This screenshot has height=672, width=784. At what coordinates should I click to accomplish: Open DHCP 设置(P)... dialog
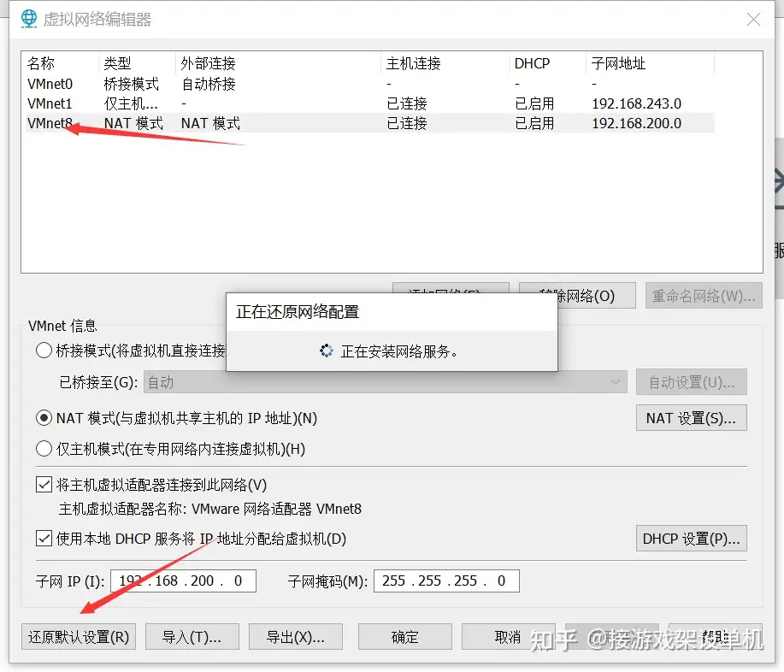click(692, 539)
